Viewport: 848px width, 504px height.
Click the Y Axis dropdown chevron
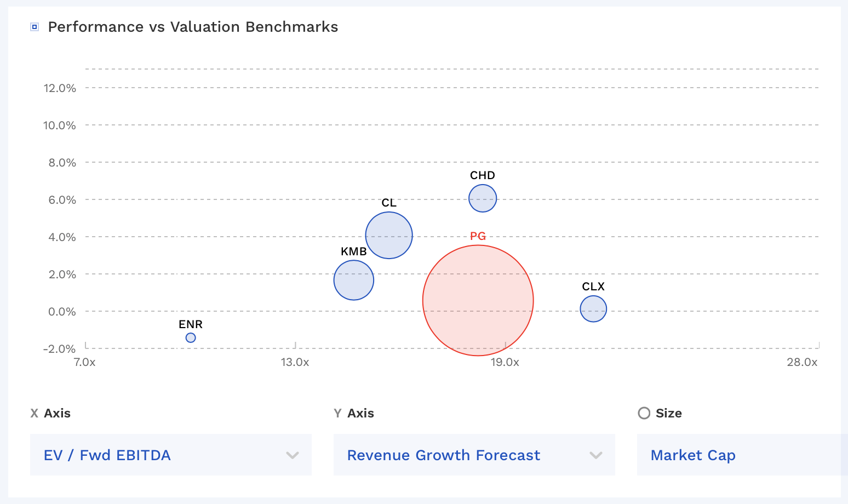595,455
